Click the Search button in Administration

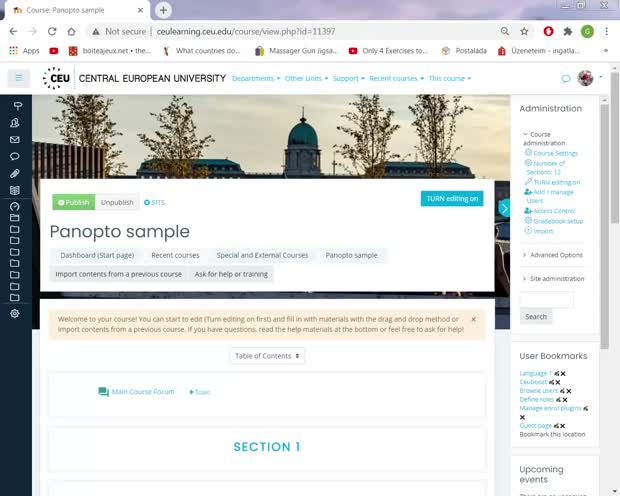click(536, 316)
